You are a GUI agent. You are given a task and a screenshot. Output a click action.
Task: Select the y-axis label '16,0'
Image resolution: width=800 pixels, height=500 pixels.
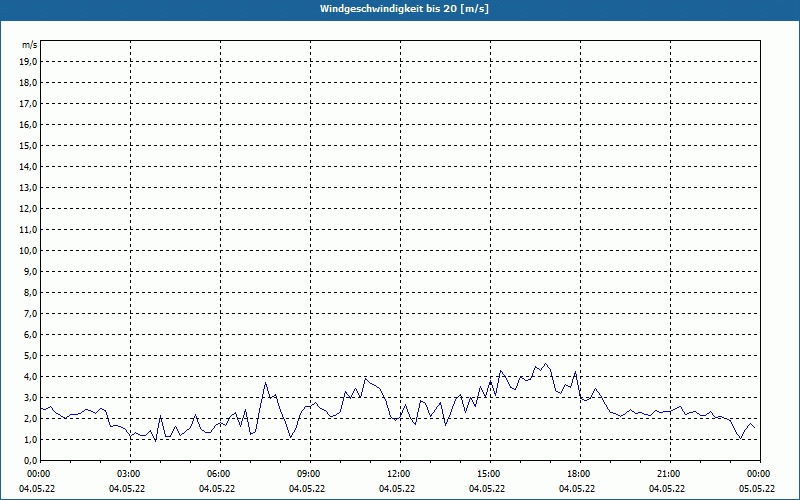coord(28,124)
